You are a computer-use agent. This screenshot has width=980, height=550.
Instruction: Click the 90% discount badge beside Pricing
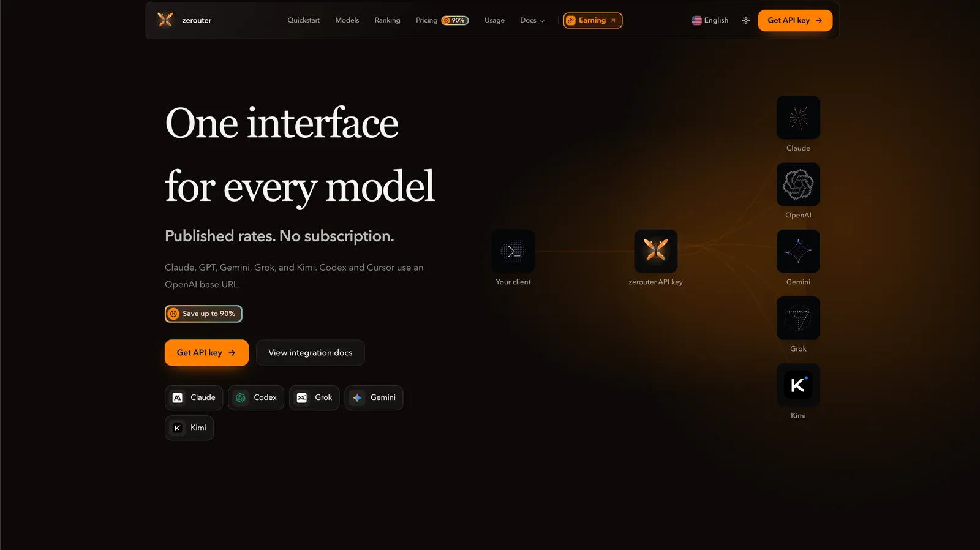[455, 20]
